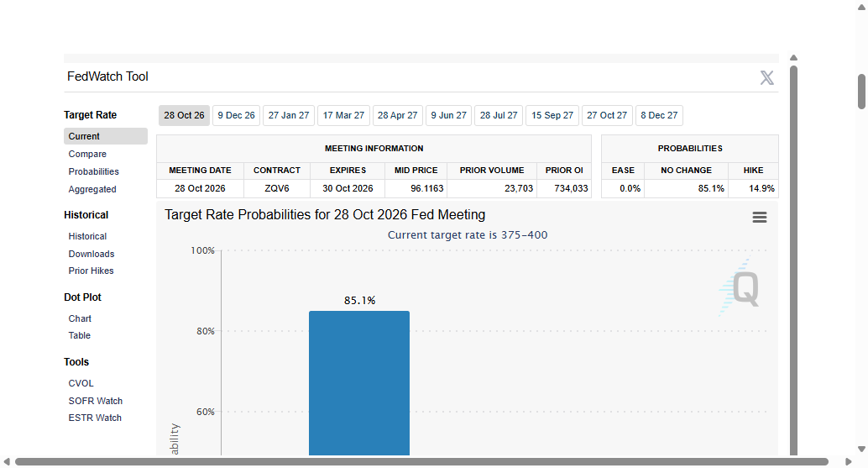Open the ESTR Watch link

tap(95, 418)
